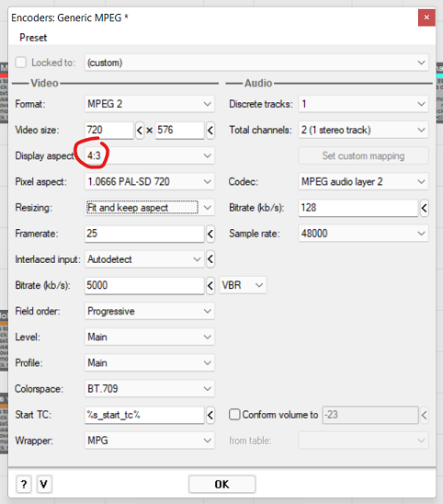443x504 pixels.
Task: Click variable arrow next to Start TC field
Action: coord(210,415)
